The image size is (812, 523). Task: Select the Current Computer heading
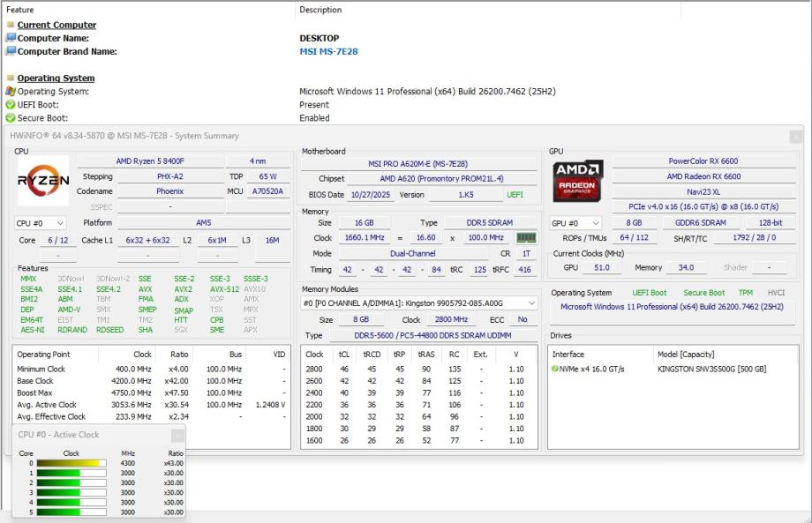click(56, 25)
